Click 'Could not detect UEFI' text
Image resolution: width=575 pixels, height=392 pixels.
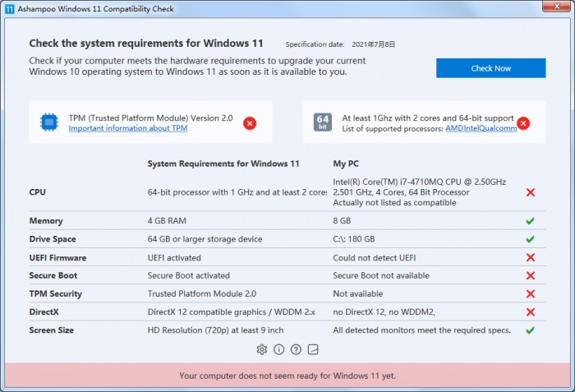375,258
